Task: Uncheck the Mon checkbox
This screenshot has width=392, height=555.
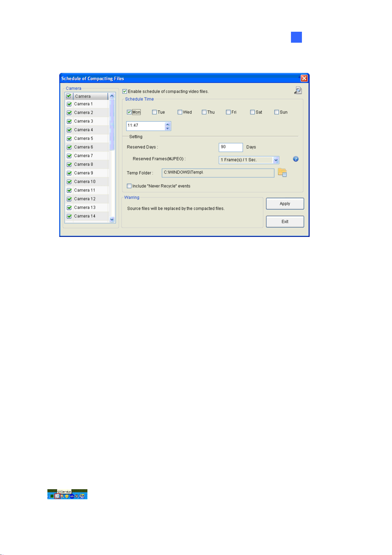Action: tap(129, 112)
